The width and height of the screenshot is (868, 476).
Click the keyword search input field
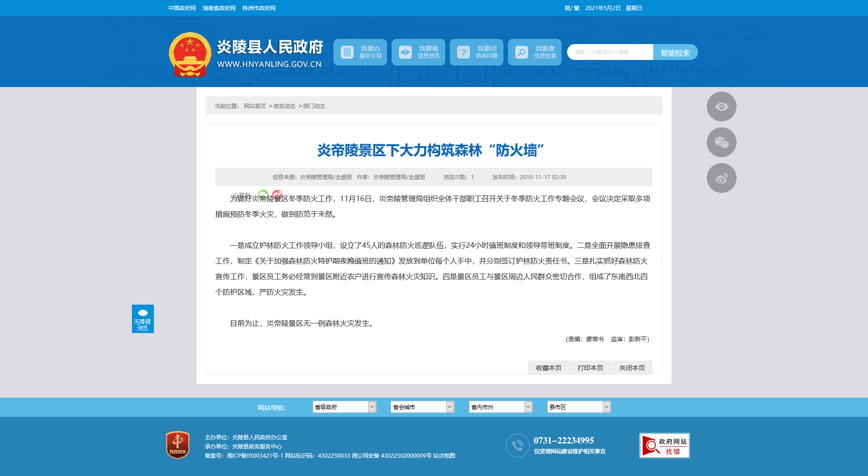click(610, 52)
